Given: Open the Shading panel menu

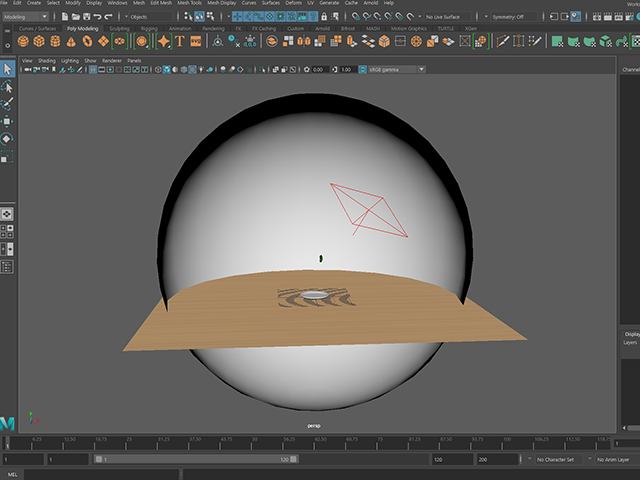Looking at the screenshot, I should point(47,61).
